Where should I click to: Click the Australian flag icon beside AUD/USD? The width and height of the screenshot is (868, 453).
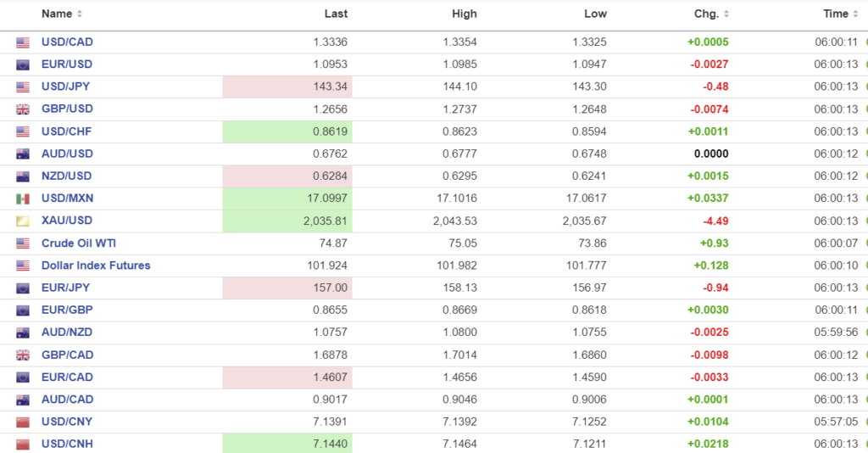click(23, 154)
